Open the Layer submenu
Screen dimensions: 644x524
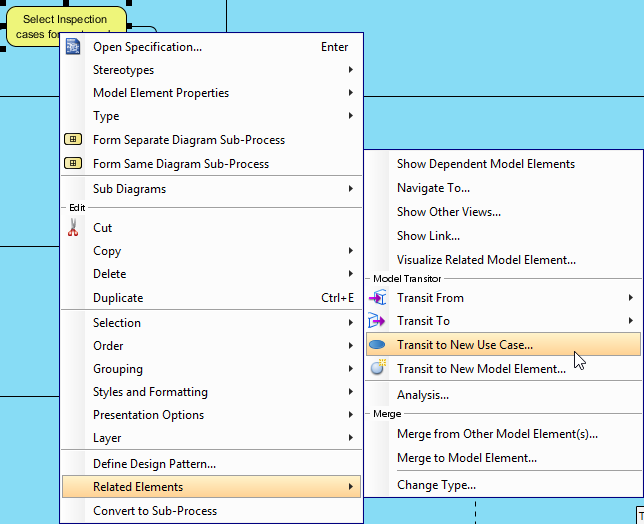(x=211, y=438)
